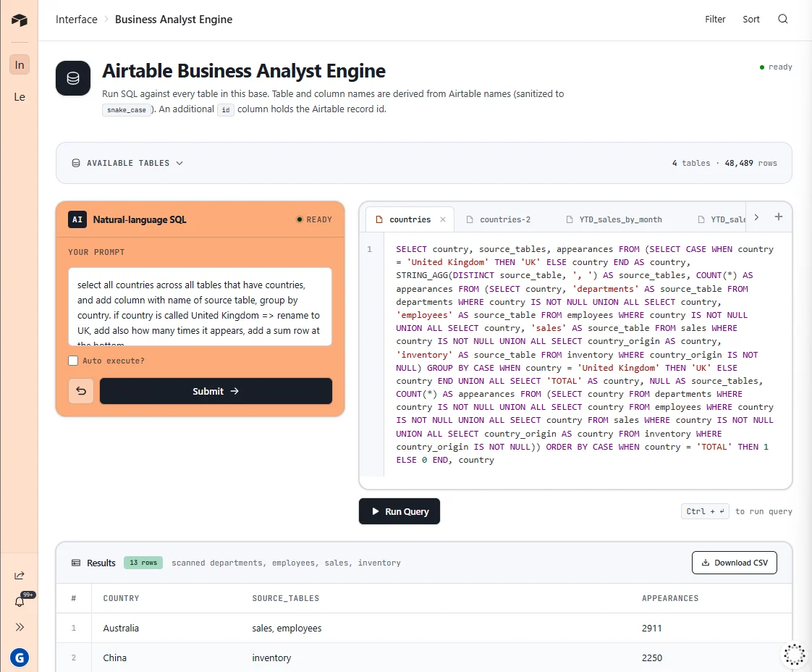Viewport: 812px width, 672px height.
Task: Click the 2250 appearances value
Action: pyautogui.click(x=651, y=658)
